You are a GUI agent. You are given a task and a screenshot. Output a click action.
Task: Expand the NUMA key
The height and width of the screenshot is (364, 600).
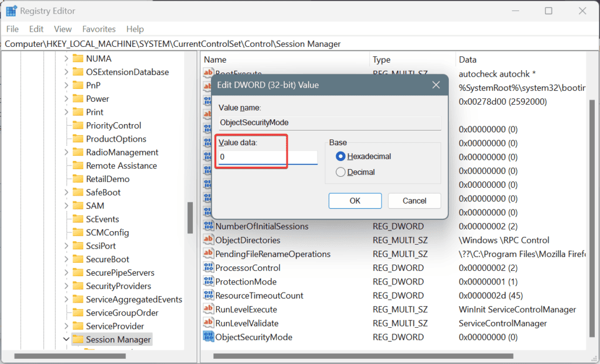click(66, 59)
